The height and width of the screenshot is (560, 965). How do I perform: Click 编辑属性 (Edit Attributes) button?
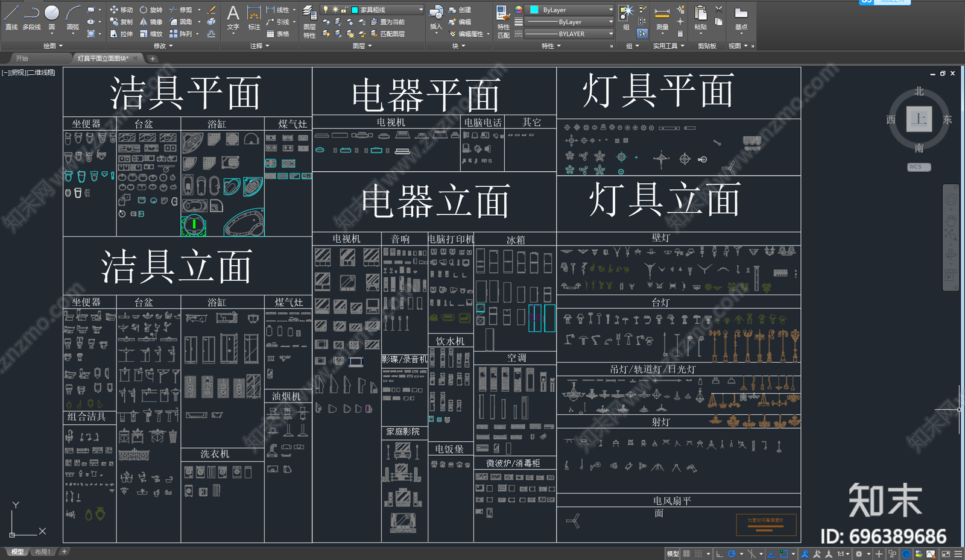467,34
